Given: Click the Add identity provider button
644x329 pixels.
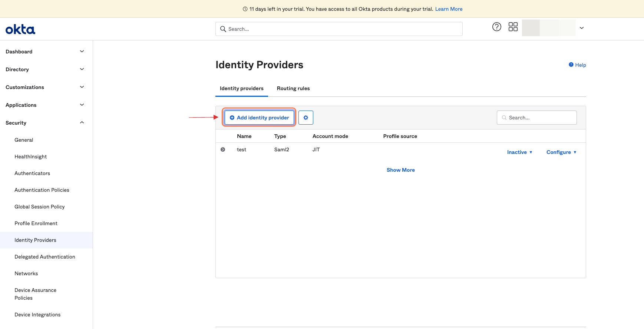Looking at the screenshot, I should coord(259,118).
